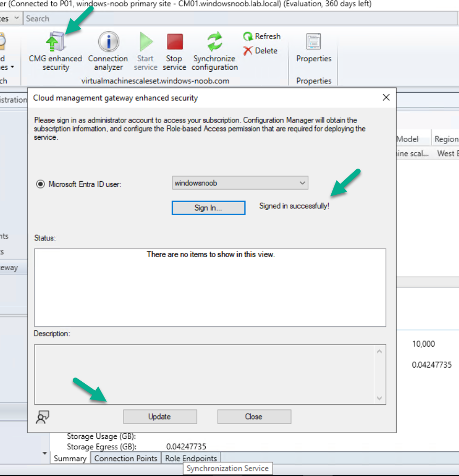Click the virtualmachinescaleset.windows-noob.com group label

pos(155,81)
